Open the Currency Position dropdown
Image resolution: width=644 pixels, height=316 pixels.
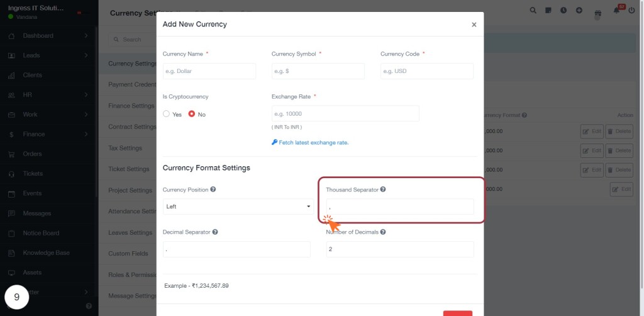click(238, 206)
